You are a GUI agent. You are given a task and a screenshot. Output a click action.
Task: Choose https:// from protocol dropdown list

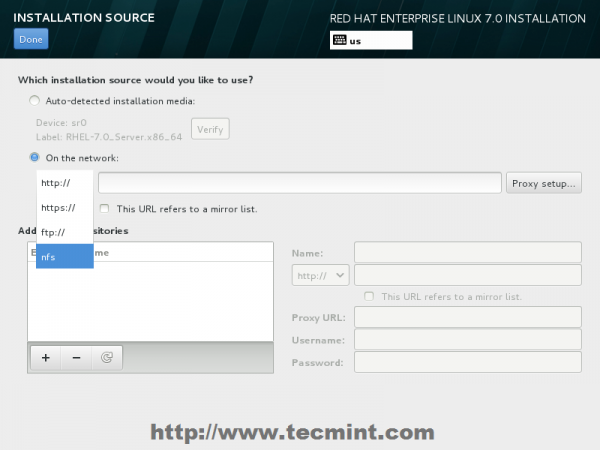pyautogui.click(x=65, y=208)
